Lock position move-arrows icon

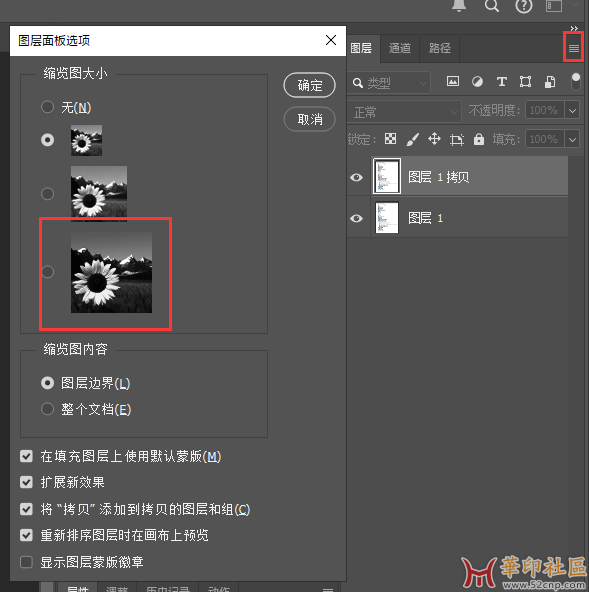434,139
